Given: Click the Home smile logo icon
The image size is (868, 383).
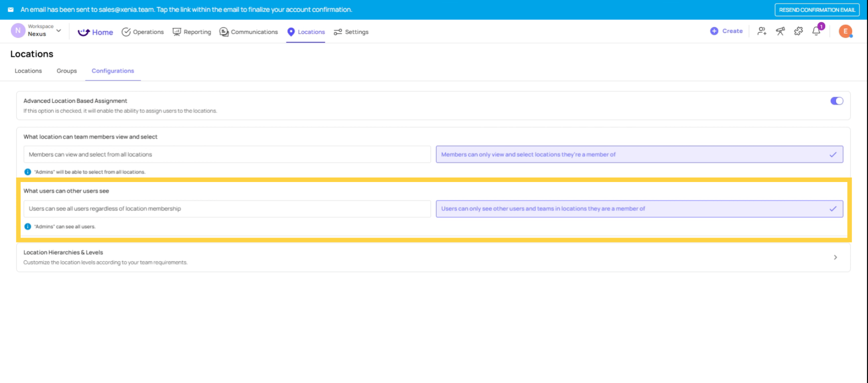Looking at the screenshot, I should coord(84,32).
